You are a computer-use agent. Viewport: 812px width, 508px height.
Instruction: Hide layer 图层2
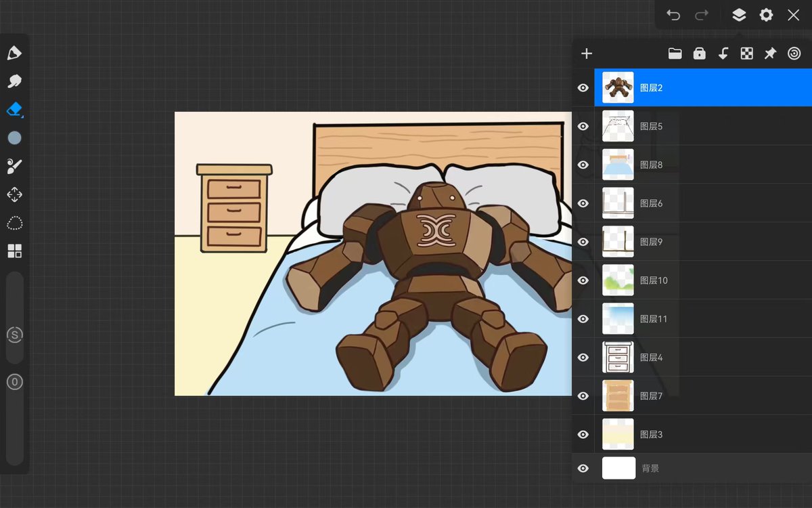pos(583,87)
